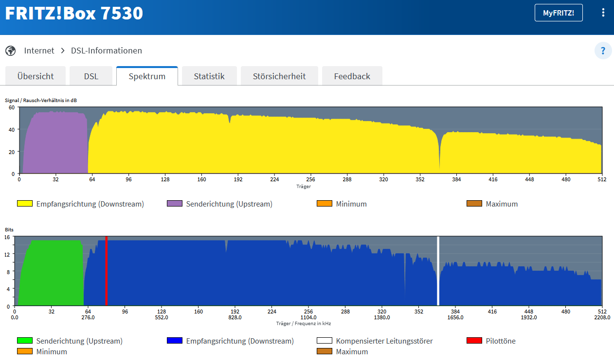The width and height of the screenshot is (614, 364).
Task: Click the blue help question mark icon
Action: 603,51
